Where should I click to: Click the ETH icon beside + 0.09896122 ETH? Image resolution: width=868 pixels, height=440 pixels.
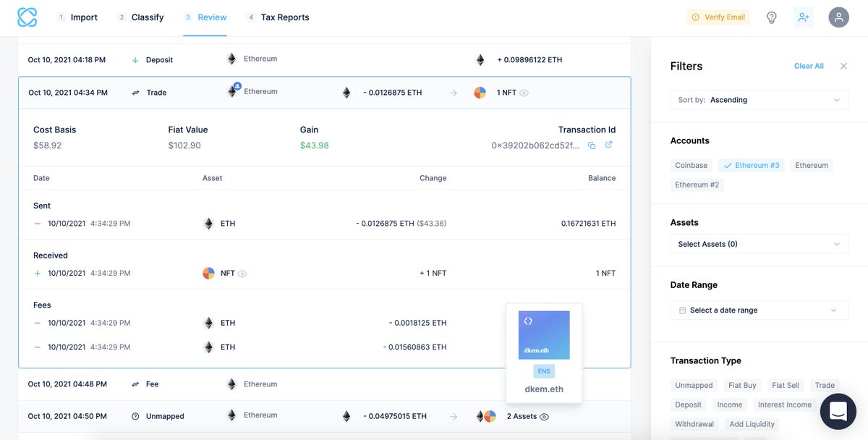[480, 59]
